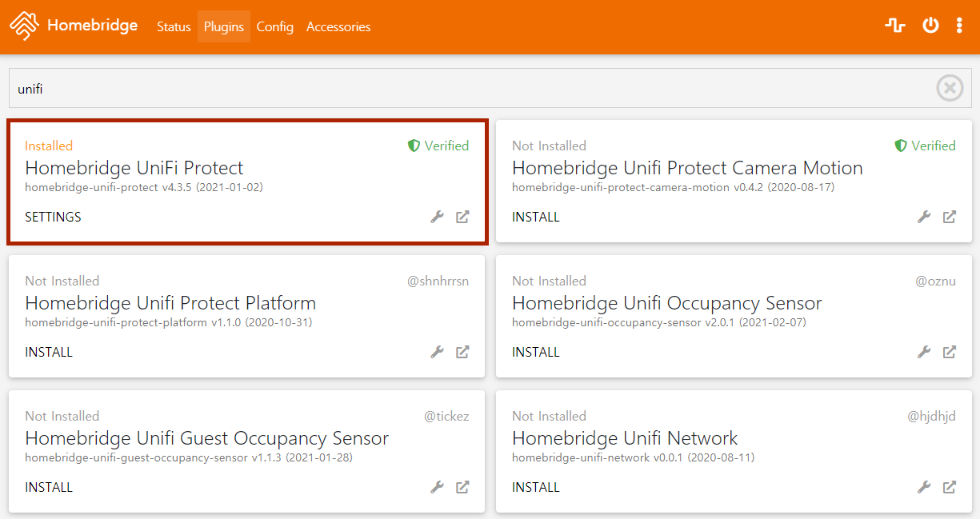Click the Homebridge Unifi Protect Camera Motion title
The image size is (980, 519).
coord(687,168)
